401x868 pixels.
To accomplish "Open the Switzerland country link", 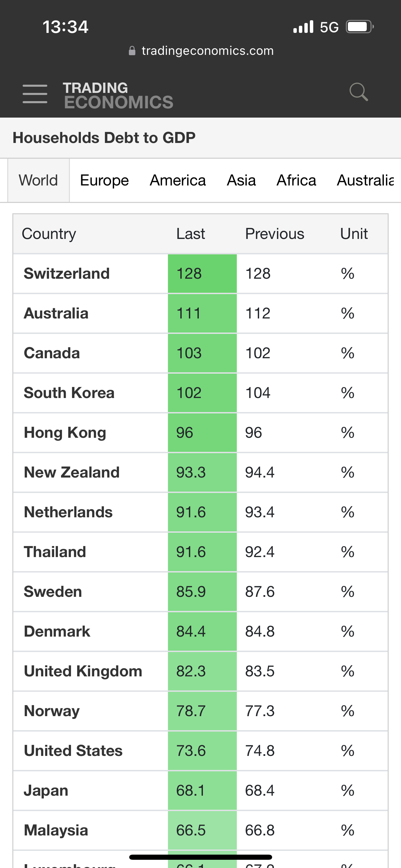I will tap(67, 274).
